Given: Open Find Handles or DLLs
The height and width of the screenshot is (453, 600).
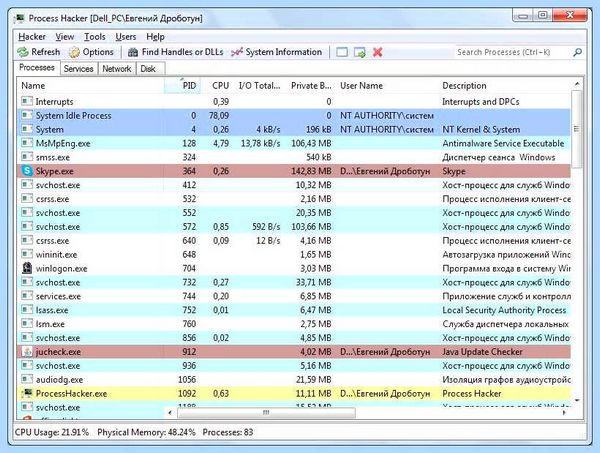Looking at the screenshot, I should click(x=175, y=52).
